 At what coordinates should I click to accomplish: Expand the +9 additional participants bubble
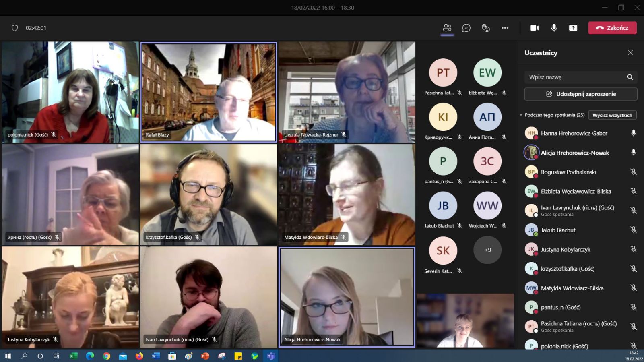(x=487, y=250)
